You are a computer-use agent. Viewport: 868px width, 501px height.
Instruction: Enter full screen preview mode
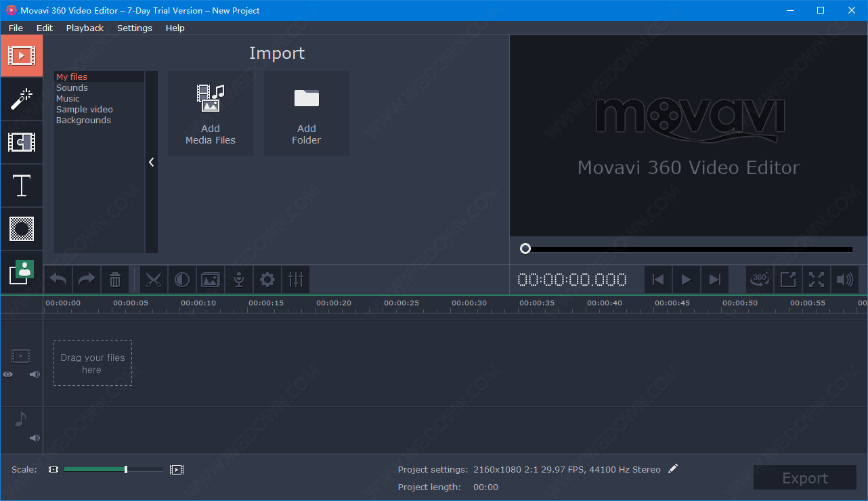tap(817, 280)
